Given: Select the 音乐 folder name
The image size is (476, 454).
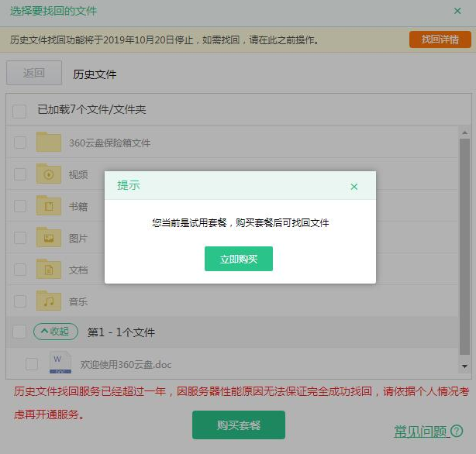Looking at the screenshot, I should (78, 301).
